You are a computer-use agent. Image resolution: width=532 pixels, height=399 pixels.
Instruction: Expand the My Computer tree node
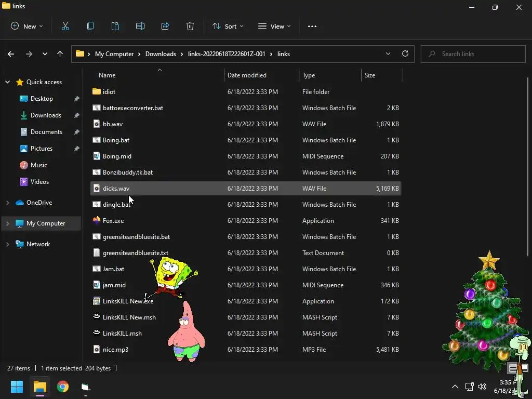7,223
